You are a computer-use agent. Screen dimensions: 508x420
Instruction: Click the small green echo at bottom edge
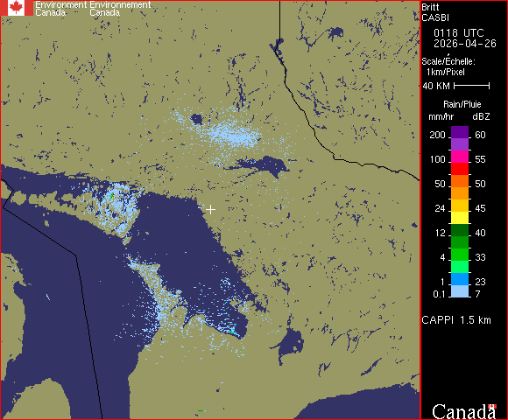(201, 410)
